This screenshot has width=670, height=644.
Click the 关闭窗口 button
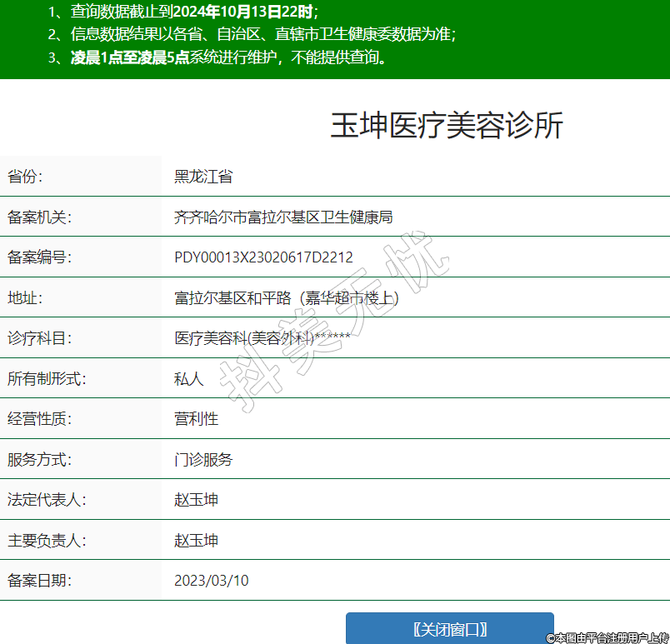click(x=450, y=629)
